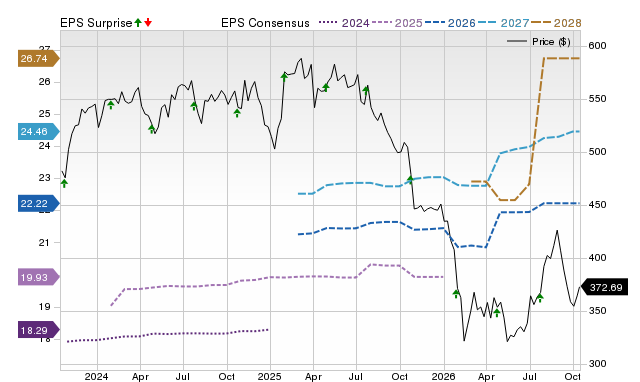Select the EPS surprise arrow dated April 2026
This screenshot has height=382, width=640.
click(x=497, y=313)
